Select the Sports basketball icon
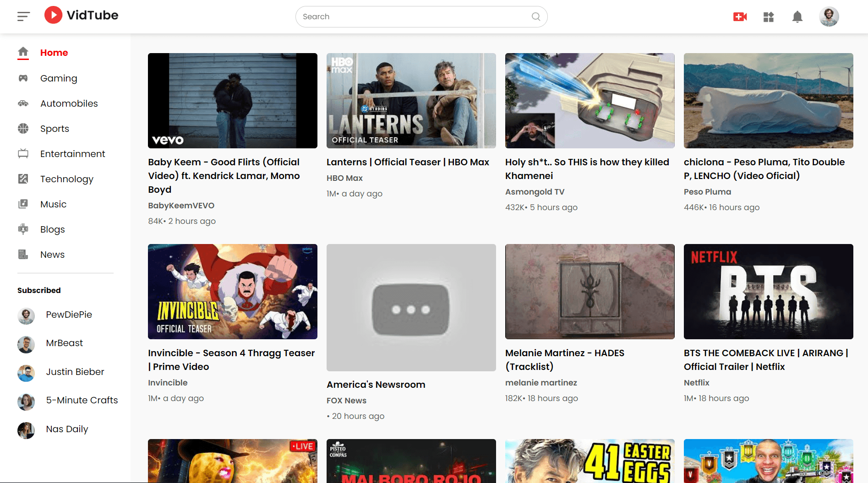The height and width of the screenshot is (483, 868). 23,128
